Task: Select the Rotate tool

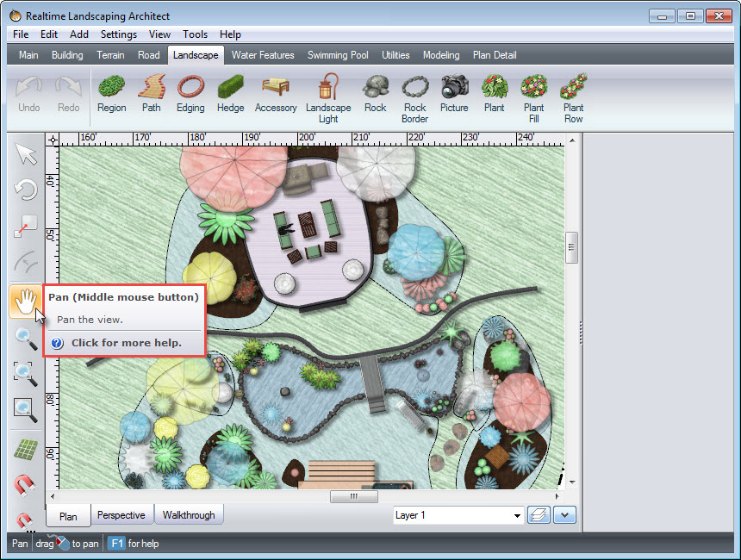Action: (x=26, y=190)
